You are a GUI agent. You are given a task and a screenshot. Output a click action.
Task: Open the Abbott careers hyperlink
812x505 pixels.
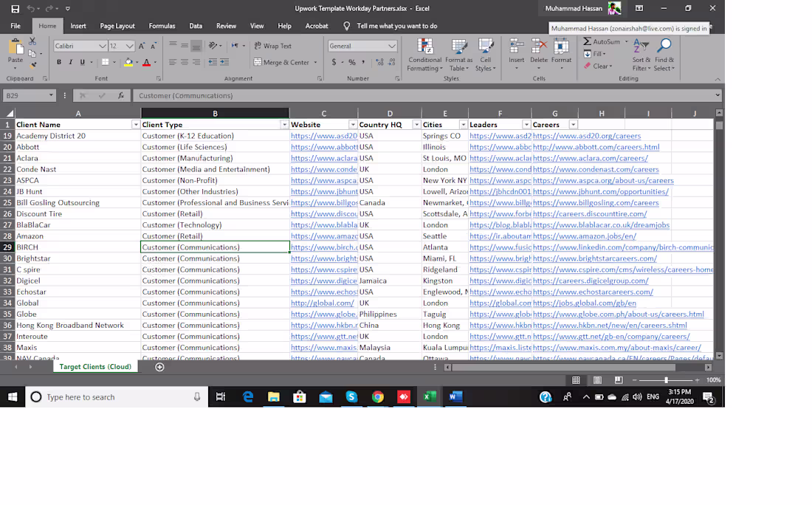pos(596,147)
